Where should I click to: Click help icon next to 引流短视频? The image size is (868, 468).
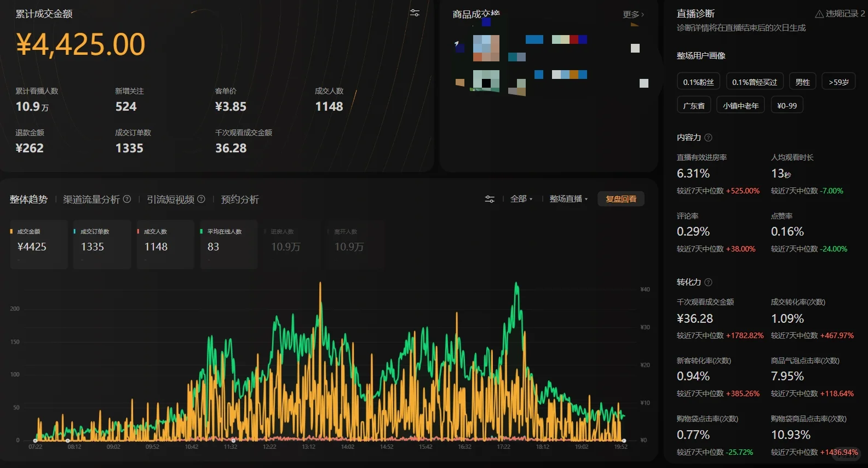pyautogui.click(x=201, y=199)
